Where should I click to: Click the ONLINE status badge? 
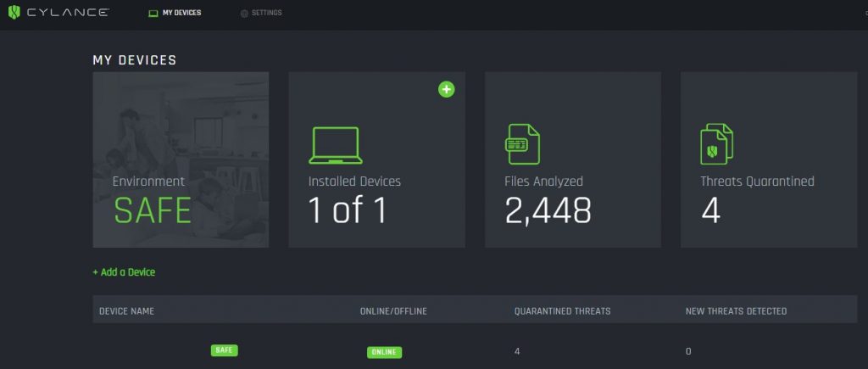(x=384, y=352)
